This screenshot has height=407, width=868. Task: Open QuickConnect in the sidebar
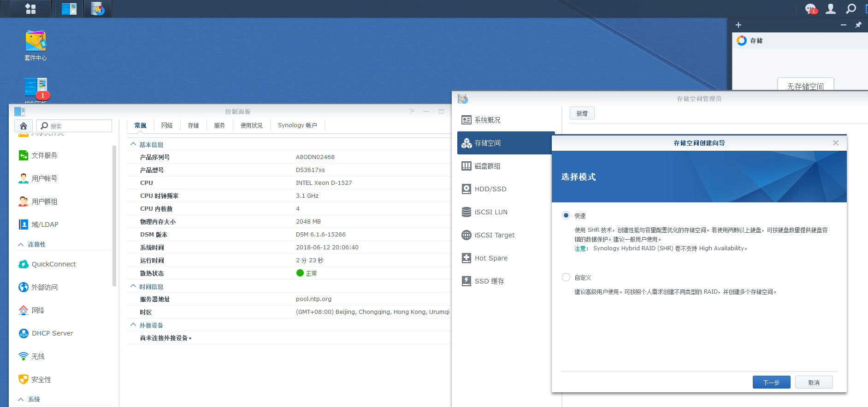coord(53,264)
